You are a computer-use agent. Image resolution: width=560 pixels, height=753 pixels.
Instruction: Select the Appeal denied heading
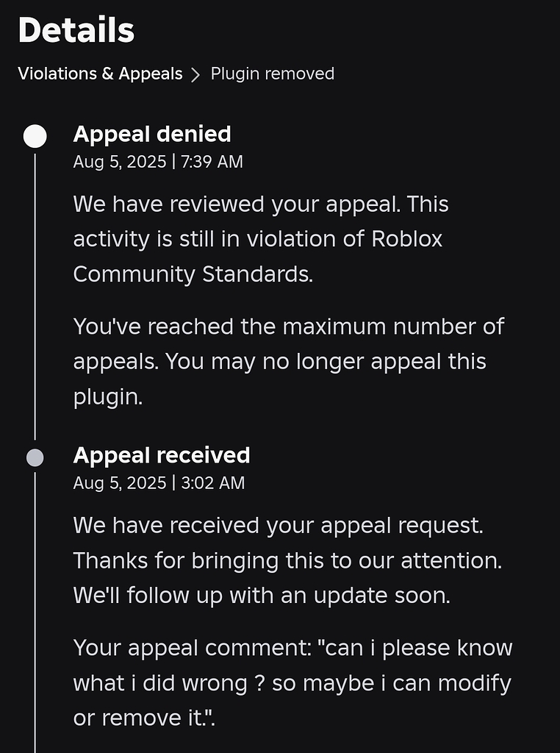pos(151,135)
